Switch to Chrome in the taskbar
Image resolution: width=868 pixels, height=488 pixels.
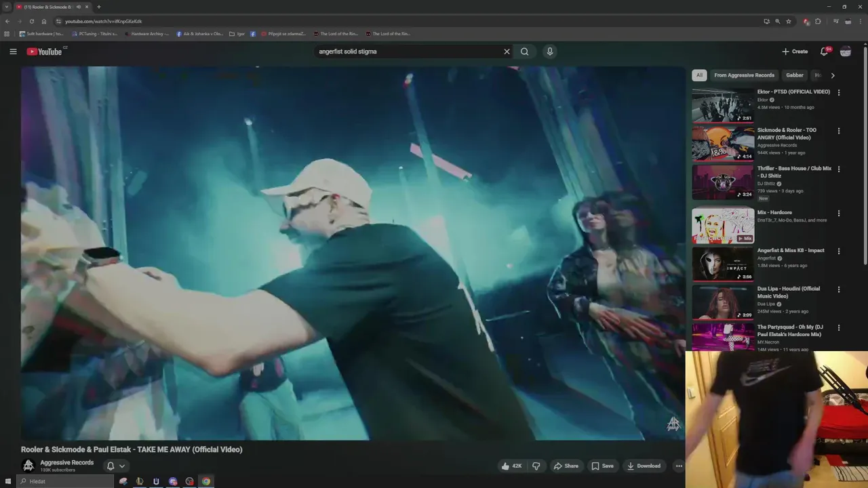point(206,481)
